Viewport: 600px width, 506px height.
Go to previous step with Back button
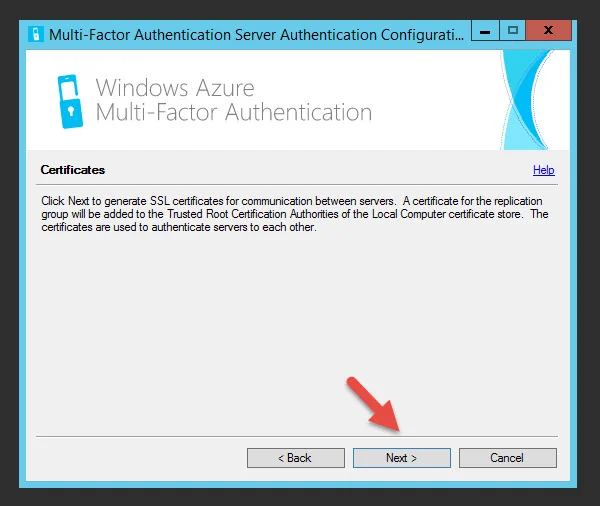click(296, 458)
